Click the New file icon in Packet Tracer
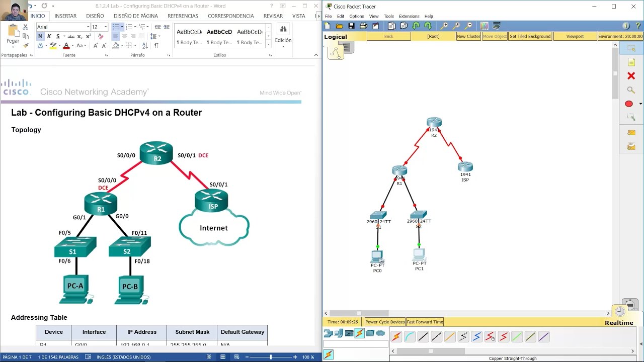 (x=328, y=26)
